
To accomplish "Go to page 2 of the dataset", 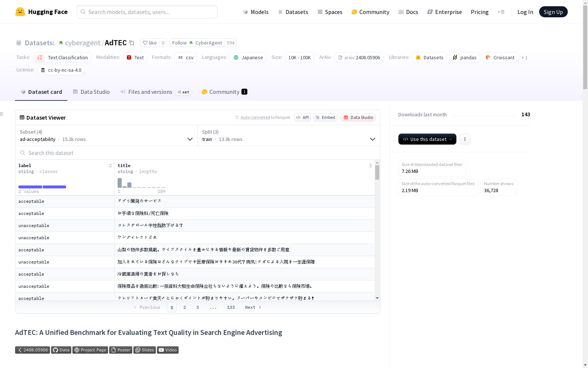I will (x=184, y=307).
